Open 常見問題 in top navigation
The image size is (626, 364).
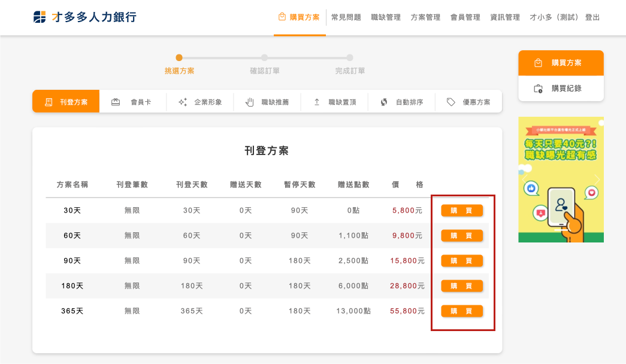click(346, 17)
